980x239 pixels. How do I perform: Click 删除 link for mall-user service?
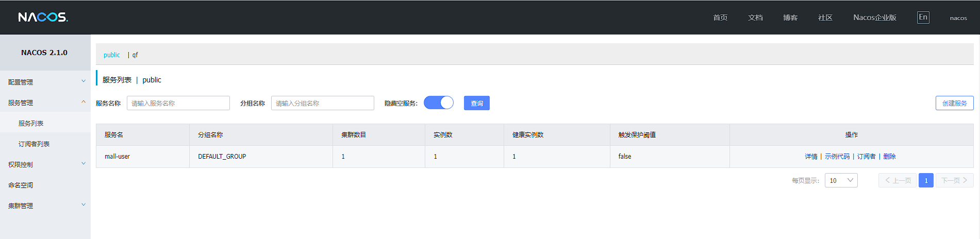(x=889, y=157)
